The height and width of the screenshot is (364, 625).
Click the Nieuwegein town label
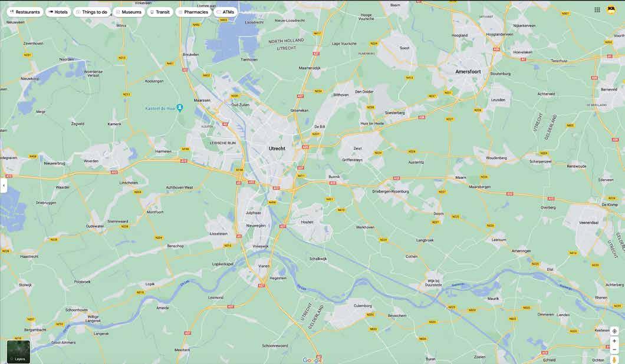(x=256, y=226)
